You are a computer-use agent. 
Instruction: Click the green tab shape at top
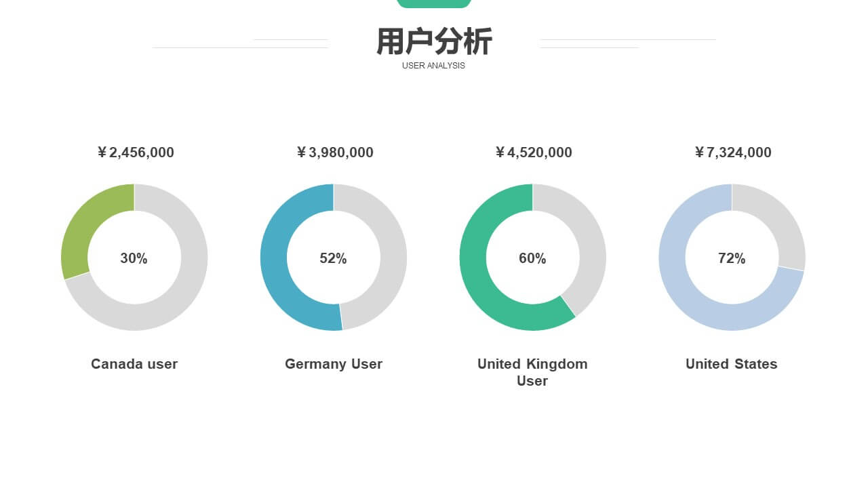coord(434,4)
